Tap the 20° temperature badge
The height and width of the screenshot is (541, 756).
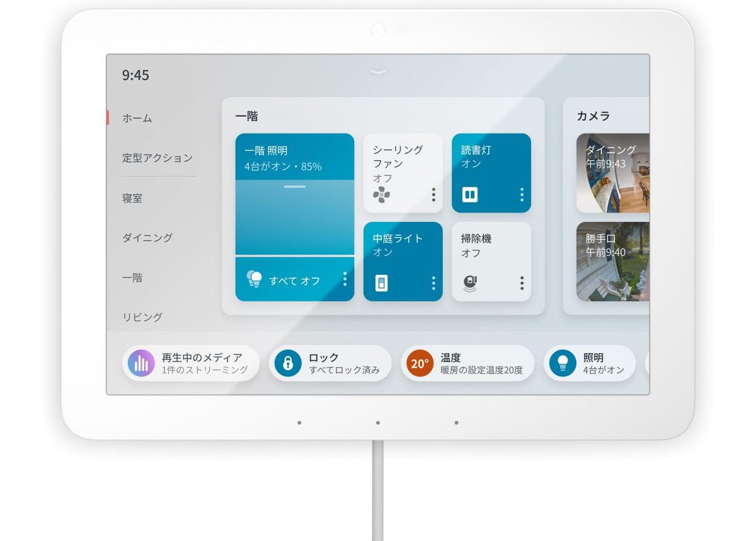420,363
